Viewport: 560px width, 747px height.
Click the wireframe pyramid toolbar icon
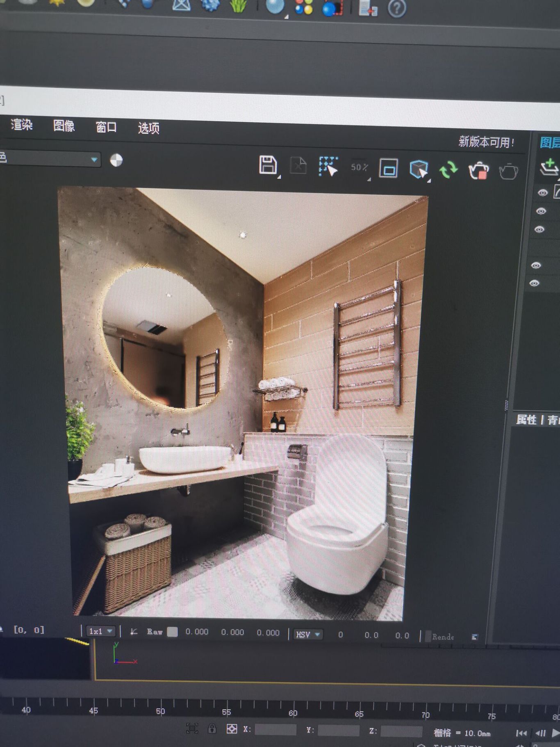(181, 4)
